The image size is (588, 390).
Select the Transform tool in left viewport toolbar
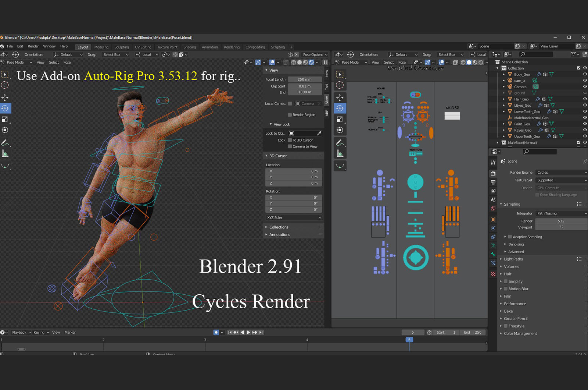(x=5, y=130)
